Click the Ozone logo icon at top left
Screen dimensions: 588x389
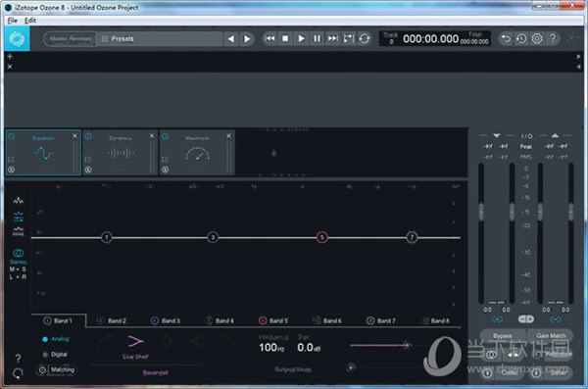click(17, 38)
